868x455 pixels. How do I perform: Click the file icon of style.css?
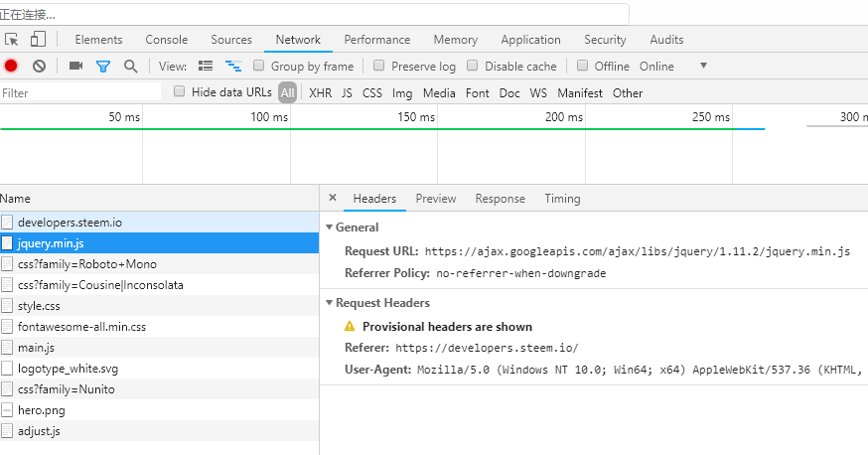(7, 306)
